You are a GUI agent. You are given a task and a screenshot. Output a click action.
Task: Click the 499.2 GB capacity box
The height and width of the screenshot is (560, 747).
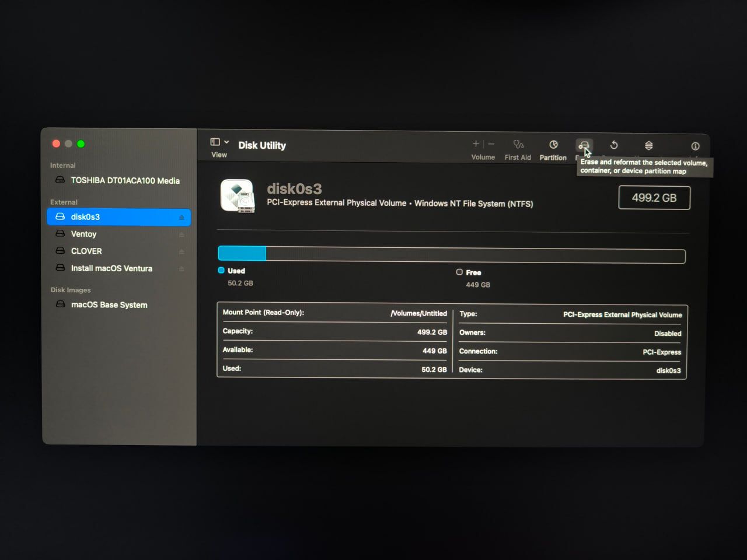coord(654,198)
